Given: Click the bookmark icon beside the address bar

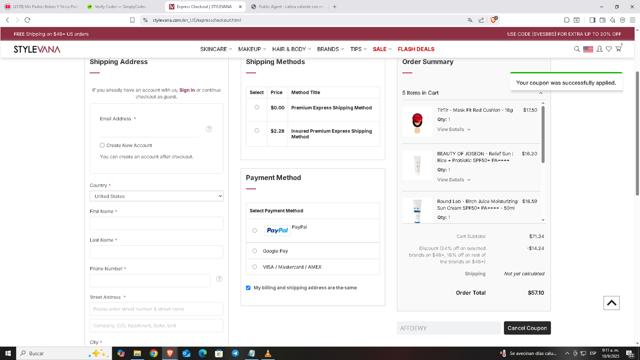Looking at the screenshot, I should click(132, 20).
